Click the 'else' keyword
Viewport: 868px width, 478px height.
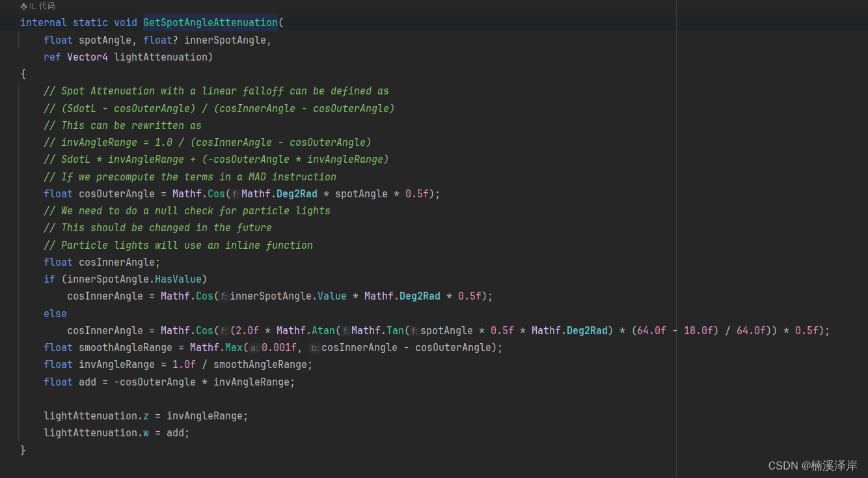55,314
